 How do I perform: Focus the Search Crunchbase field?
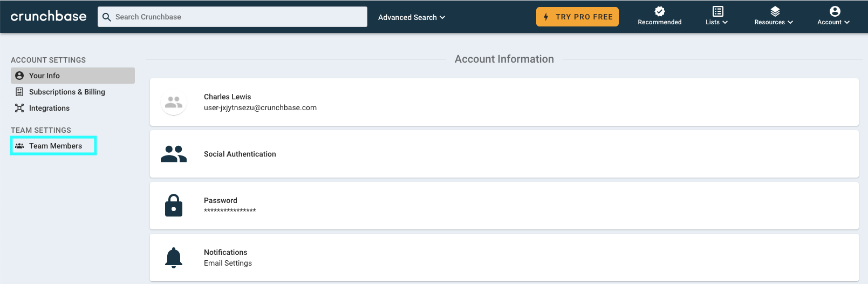pos(233,17)
